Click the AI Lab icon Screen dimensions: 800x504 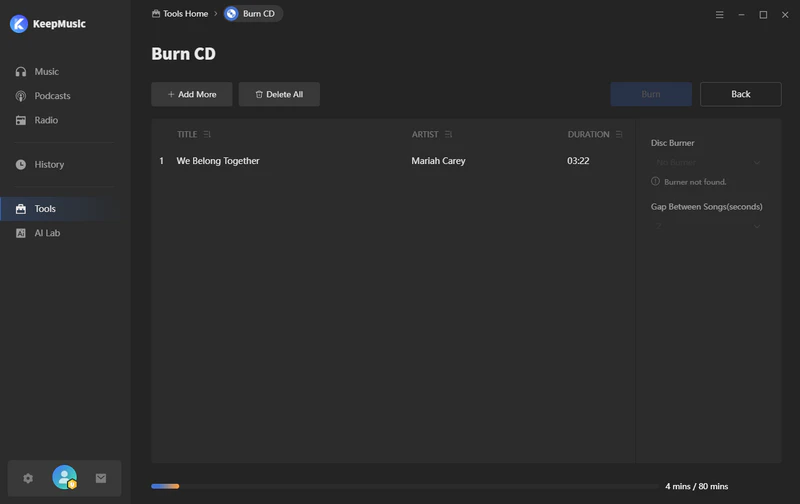[21, 233]
